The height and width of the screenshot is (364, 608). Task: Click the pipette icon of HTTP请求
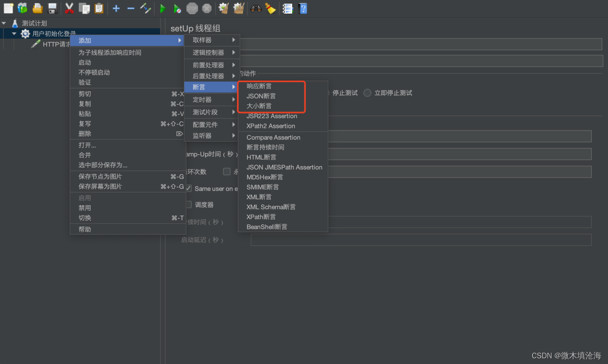pyautogui.click(x=36, y=44)
